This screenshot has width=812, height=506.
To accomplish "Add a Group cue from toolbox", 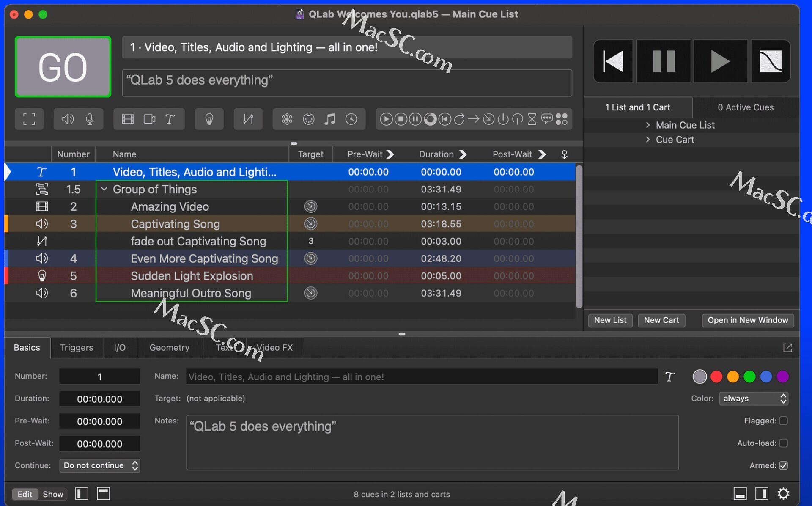I will 29,119.
